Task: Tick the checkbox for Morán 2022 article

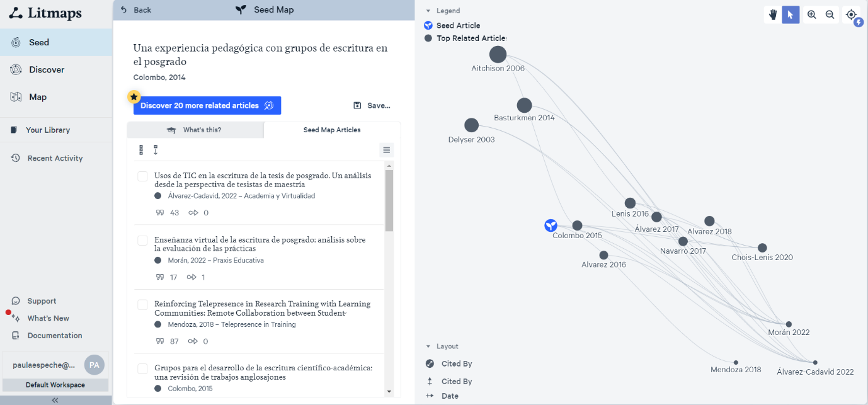Action: 143,241
